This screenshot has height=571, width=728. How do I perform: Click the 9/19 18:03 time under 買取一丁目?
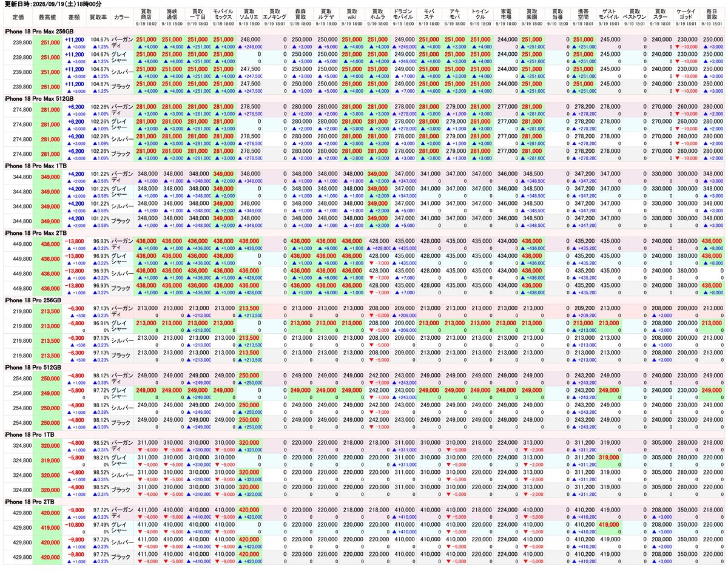(197, 24)
